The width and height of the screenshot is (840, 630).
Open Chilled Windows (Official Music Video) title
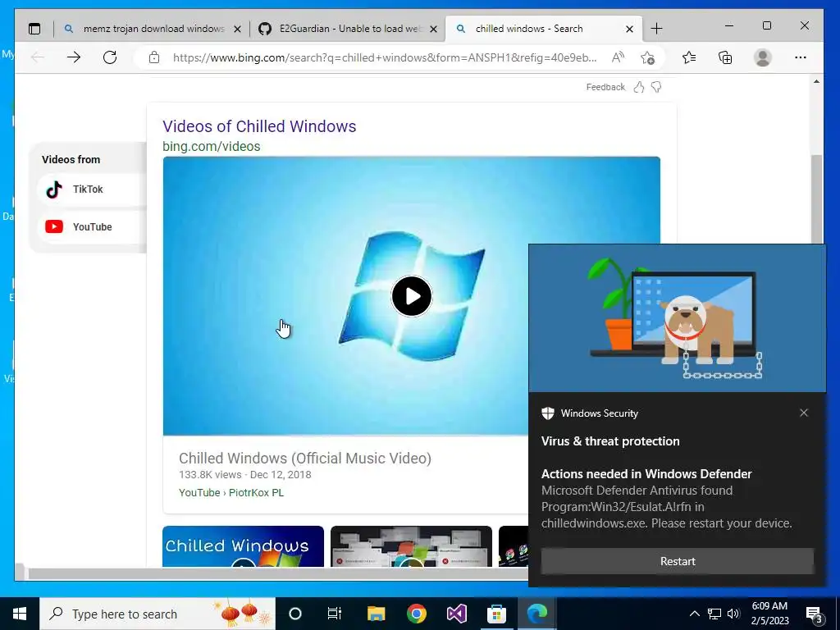pyautogui.click(x=305, y=458)
